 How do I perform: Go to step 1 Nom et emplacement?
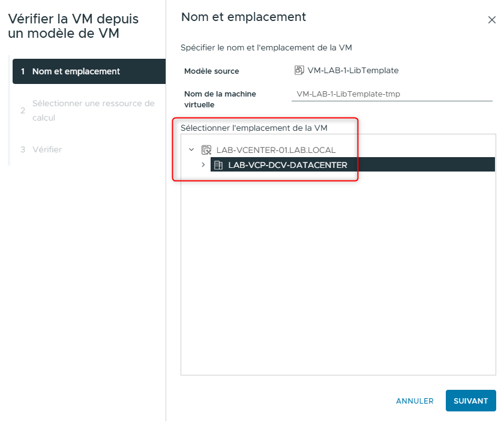coord(76,71)
